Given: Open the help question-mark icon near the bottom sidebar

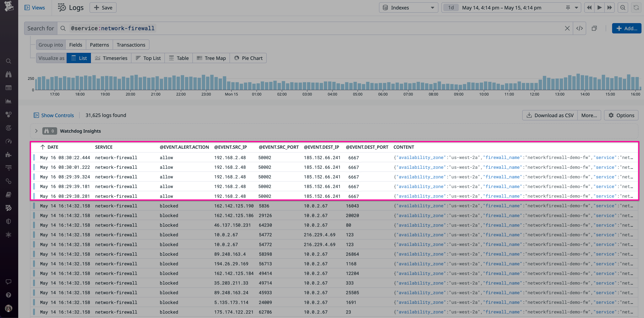Looking at the screenshot, I should [8, 295].
